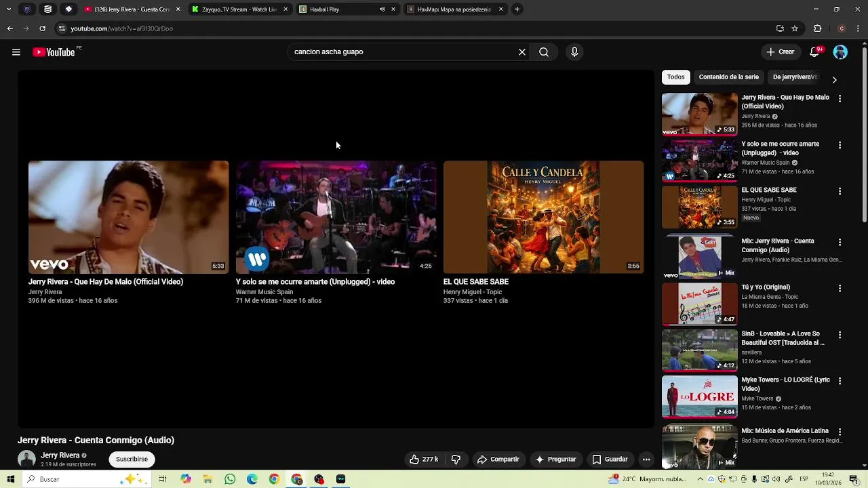Open sidebar Tú y Yo (Original) thumbnail

[x=699, y=304]
